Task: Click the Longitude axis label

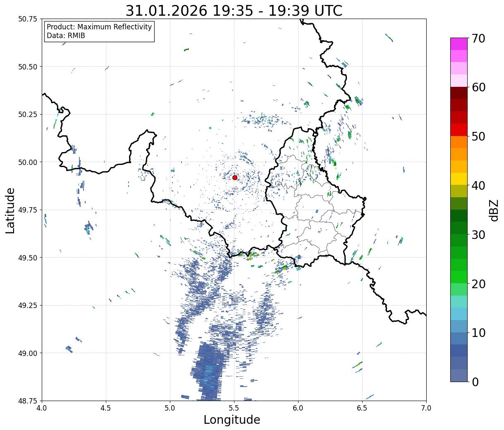Action: tap(232, 420)
